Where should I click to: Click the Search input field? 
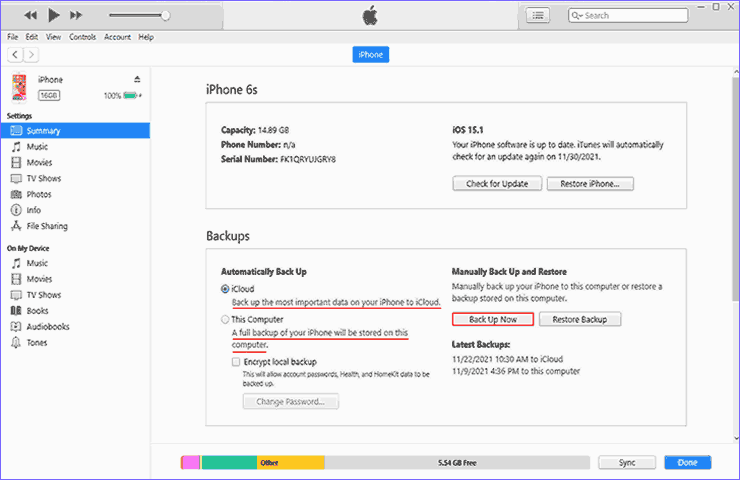628,16
